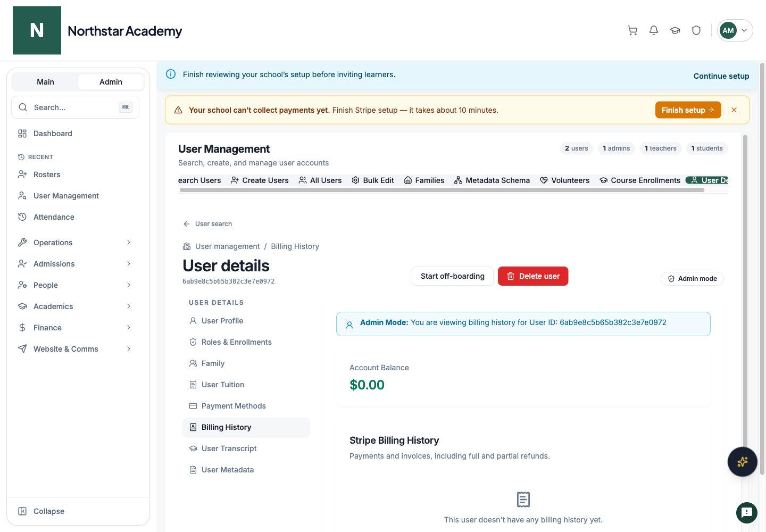Click Start off-boarding button
The image size is (766, 532).
point(453,276)
